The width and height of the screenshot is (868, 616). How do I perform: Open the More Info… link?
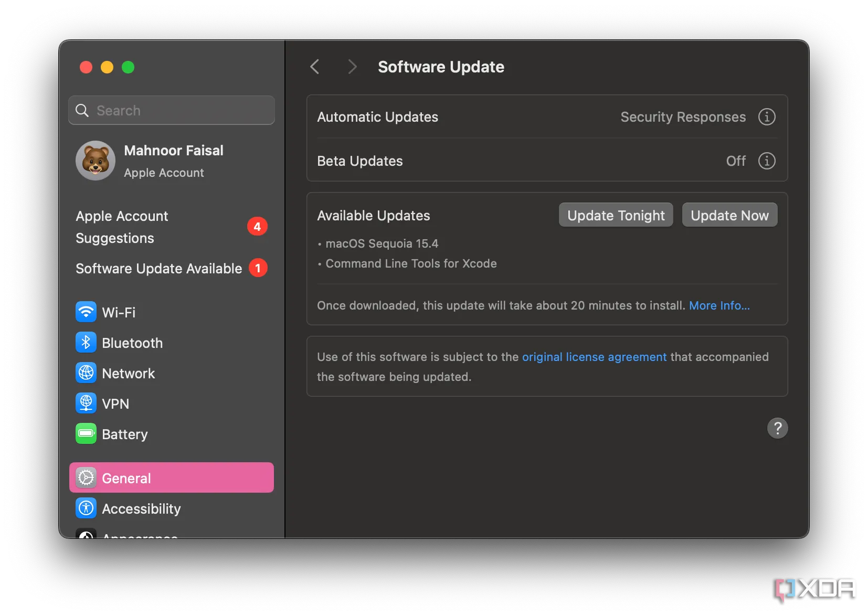coord(719,305)
